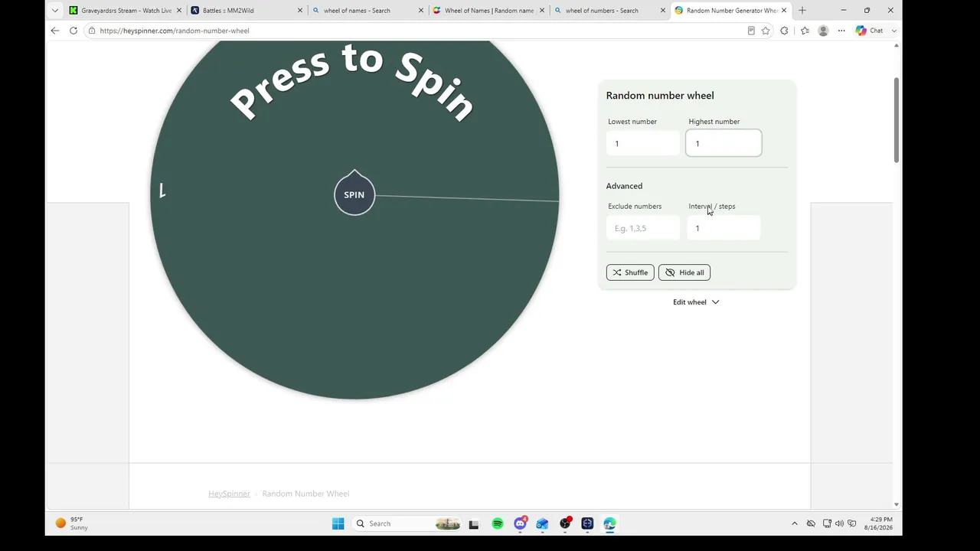Image resolution: width=980 pixels, height=551 pixels.
Task: Click the Random Number Wheel breadcrumb text
Action: click(305, 494)
